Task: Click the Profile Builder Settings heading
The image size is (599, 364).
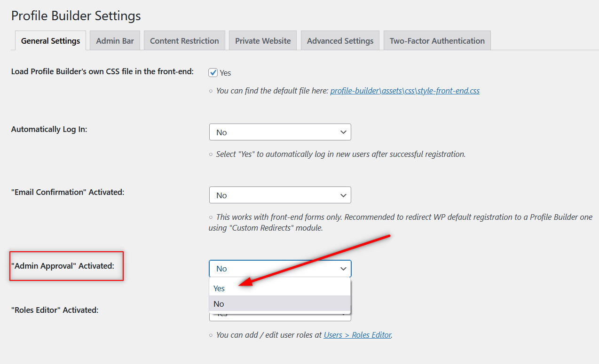Action: point(76,15)
